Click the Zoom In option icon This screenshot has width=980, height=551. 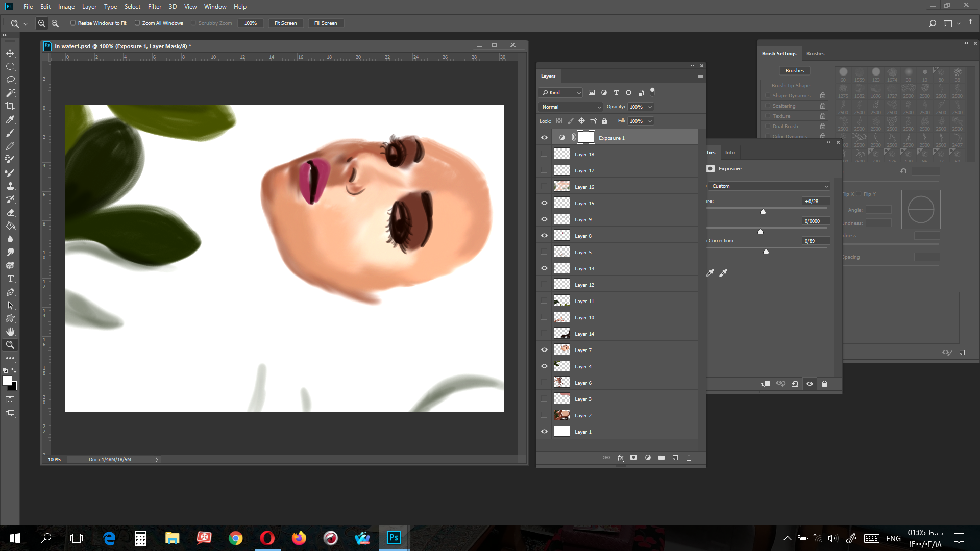[42, 23]
